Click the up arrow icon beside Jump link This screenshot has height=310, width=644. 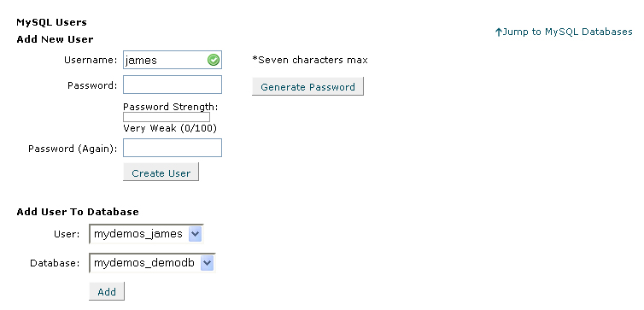[498, 32]
